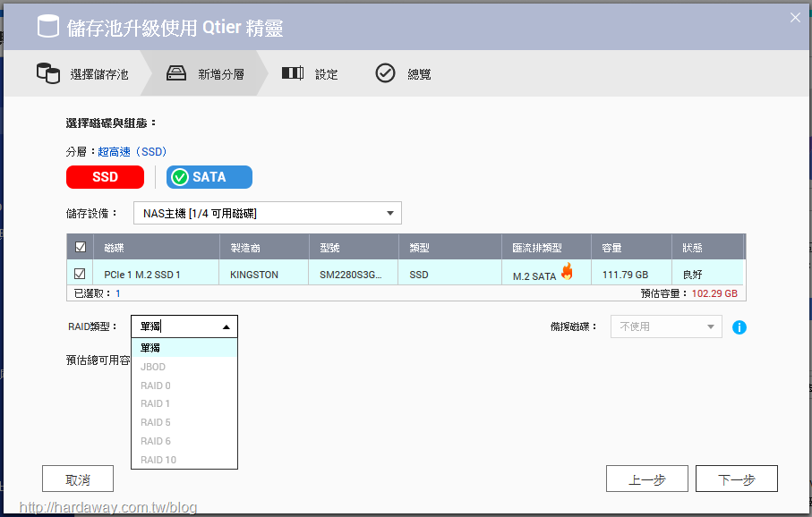Click the blue SATA button
This screenshot has width=812, height=517.
coord(209,177)
